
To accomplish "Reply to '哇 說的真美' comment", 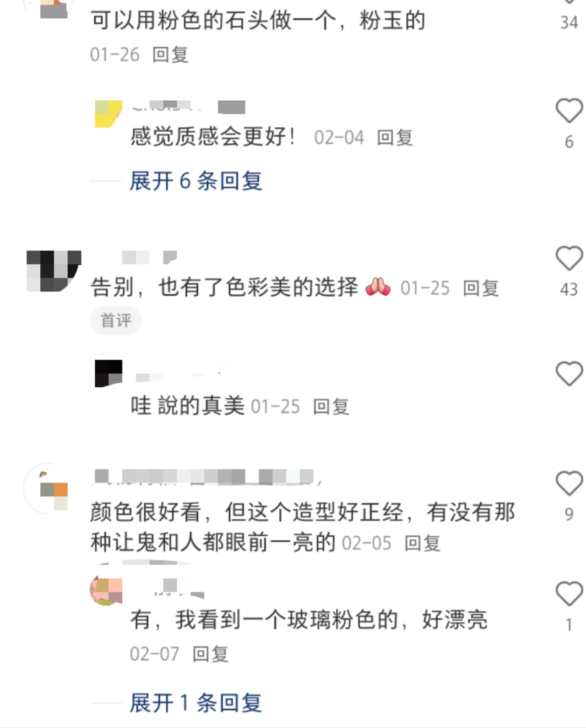I will tap(331, 407).
